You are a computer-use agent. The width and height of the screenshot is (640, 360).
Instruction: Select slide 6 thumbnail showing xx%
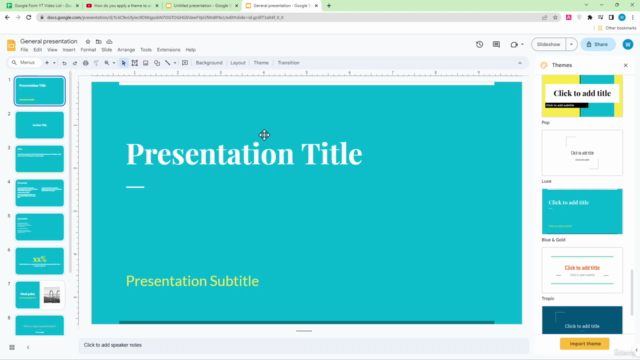(x=40, y=261)
